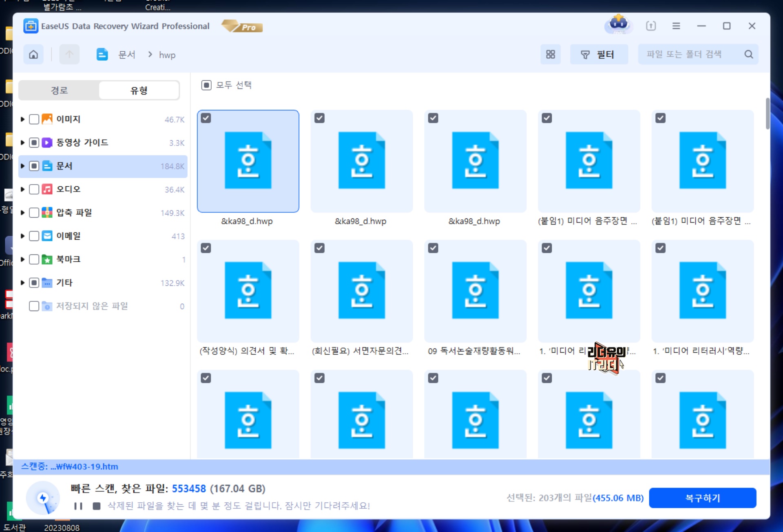The width and height of the screenshot is (783, 532).
Task: Stop the running scan
Action: click(97, 506)
